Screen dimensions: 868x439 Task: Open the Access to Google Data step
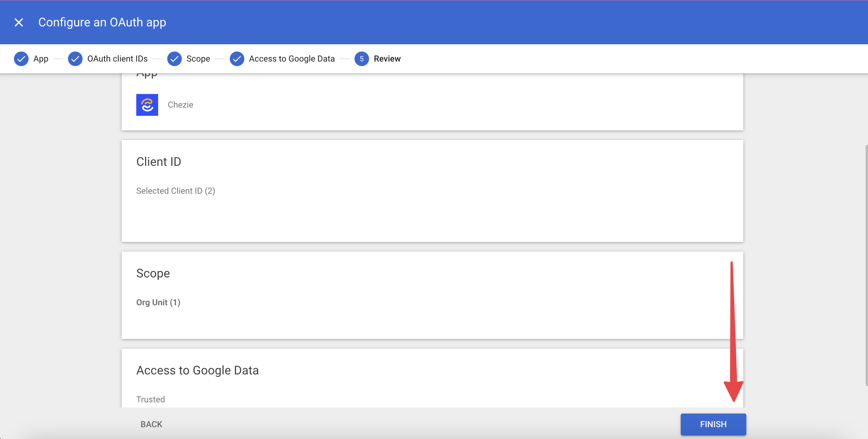[291, 59]
